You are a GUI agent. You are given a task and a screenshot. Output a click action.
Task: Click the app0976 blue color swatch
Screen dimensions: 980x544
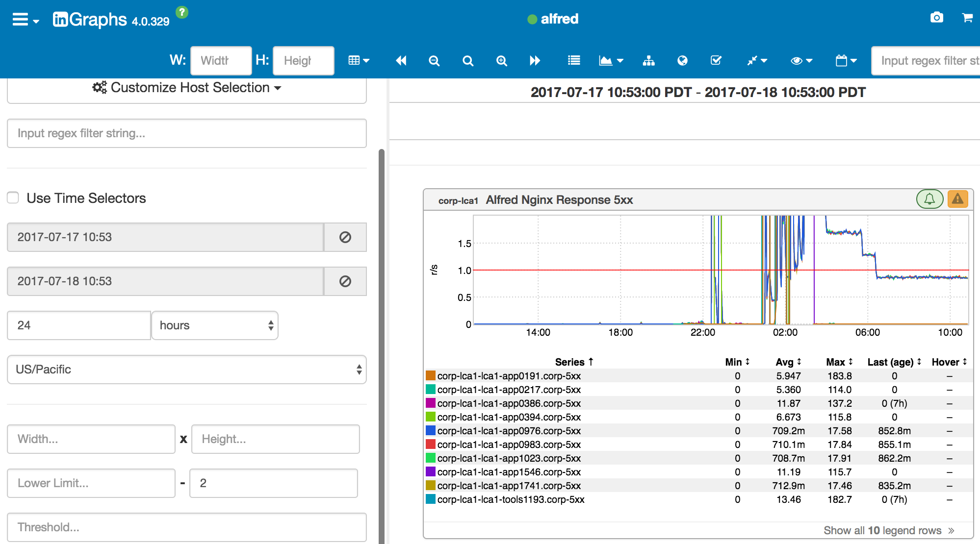pos(431,431)
